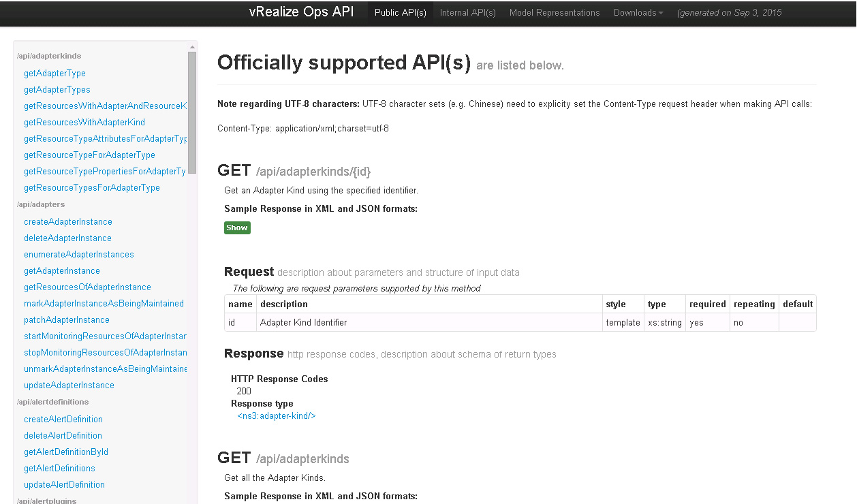Jump to updateAdapterInstance

point(69,385)
